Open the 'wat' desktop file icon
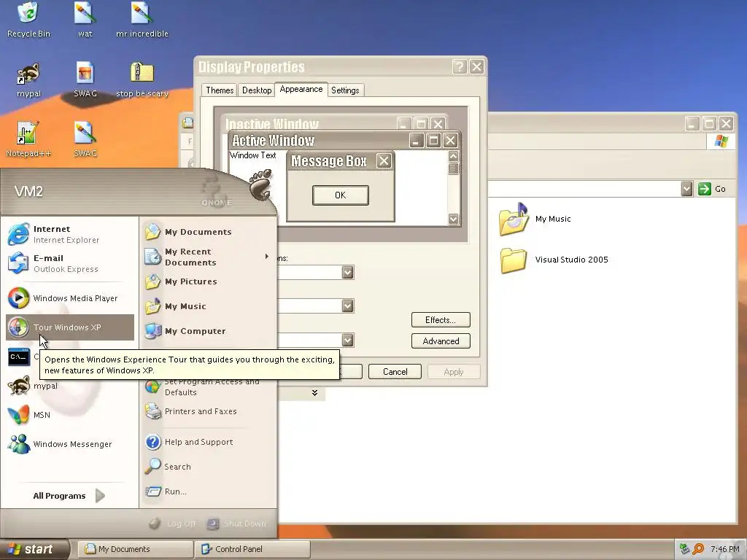The width and height of the screenshot is (747, 560). click(85, 20)
